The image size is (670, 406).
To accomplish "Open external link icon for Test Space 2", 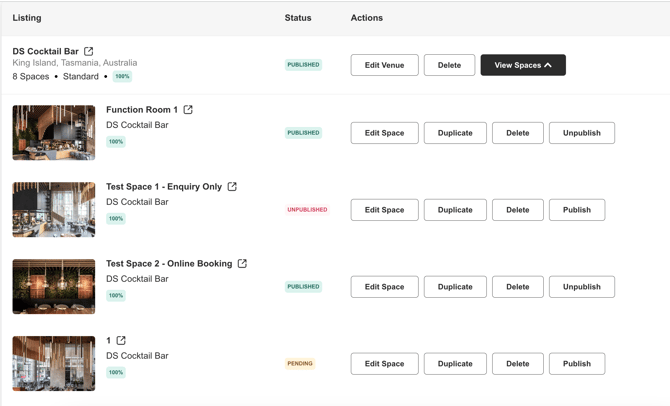I will click(x=242, y=264).
